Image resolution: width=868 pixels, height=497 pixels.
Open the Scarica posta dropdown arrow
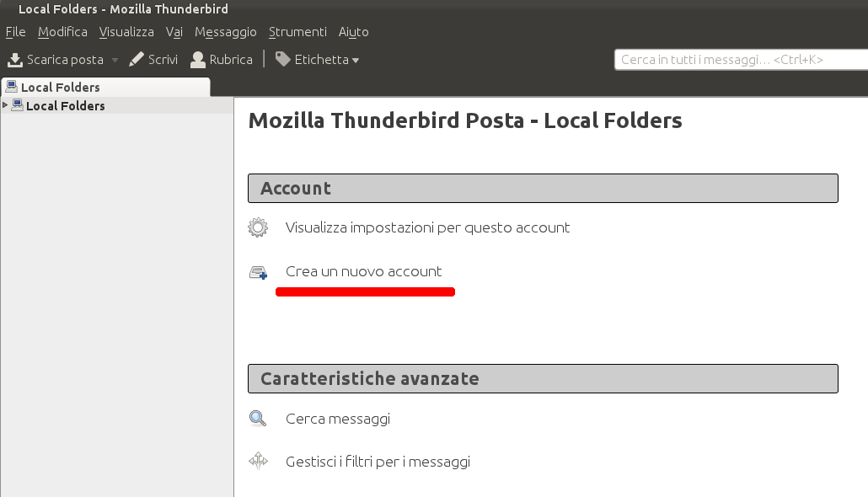pyautogui.click(x=115, y=60)
